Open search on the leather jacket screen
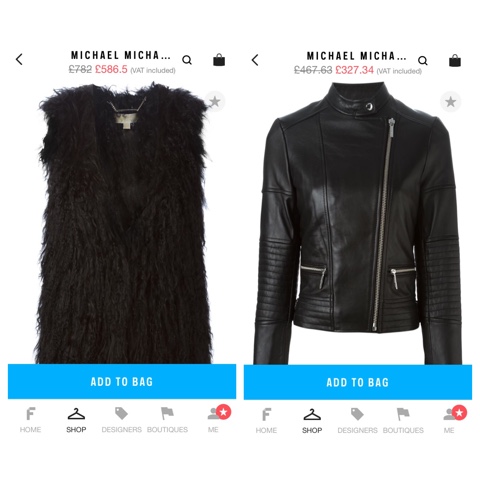The height and width of the screenshot is (480, 480). point(423,61)
